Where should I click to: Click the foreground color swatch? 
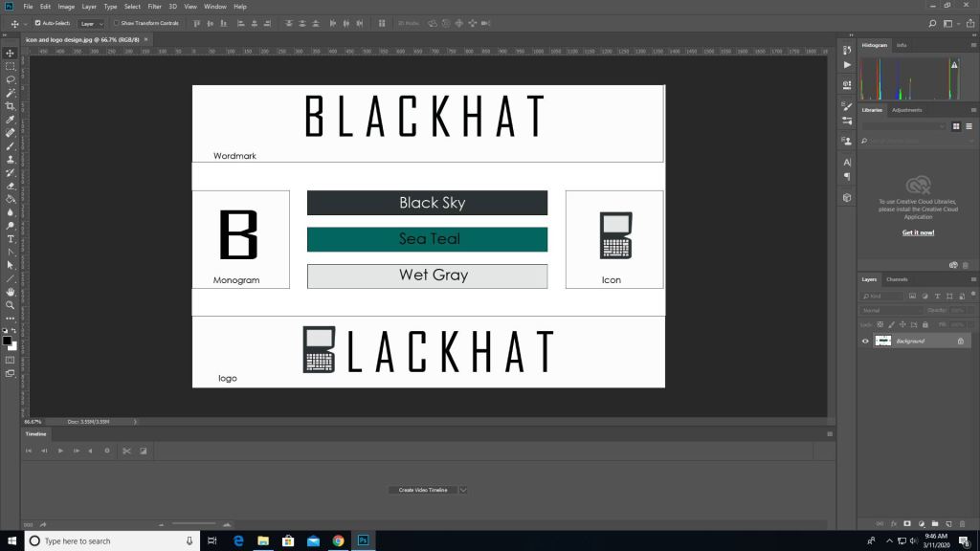point(7,340)
